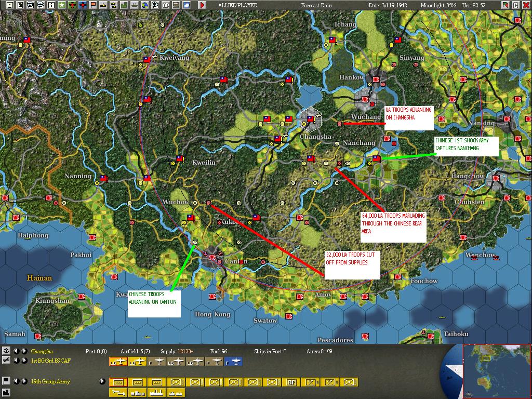Click the double yellow ships icon
532x399 pixels.
point(113,5)
